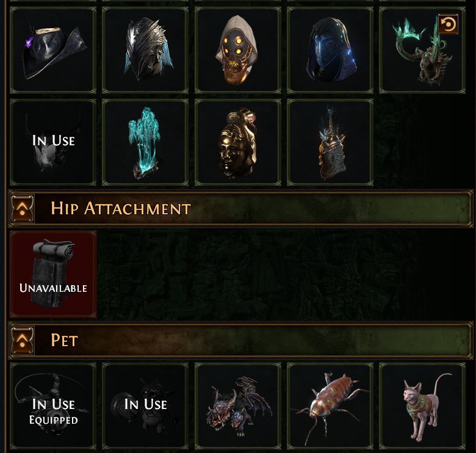This screenshot has height=453, width=476.
Task: Select the green flaming crown creature item
Action: click(x=422, y=51)
